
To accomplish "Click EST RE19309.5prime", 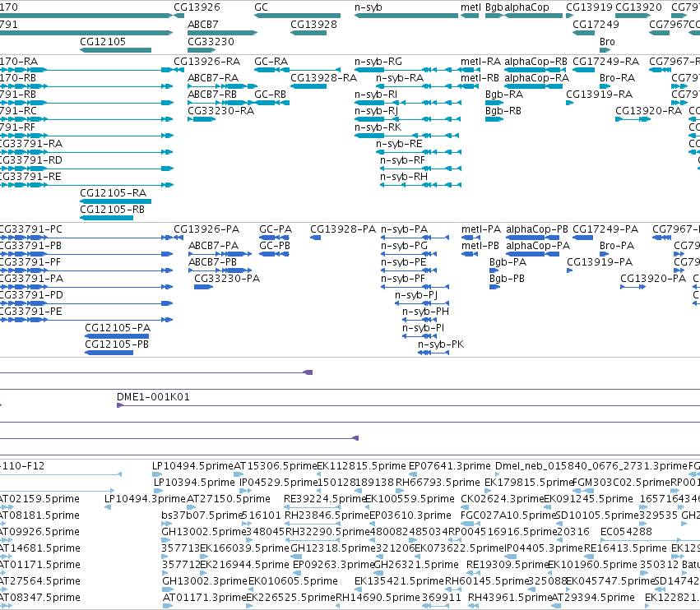I will (507, 565).
